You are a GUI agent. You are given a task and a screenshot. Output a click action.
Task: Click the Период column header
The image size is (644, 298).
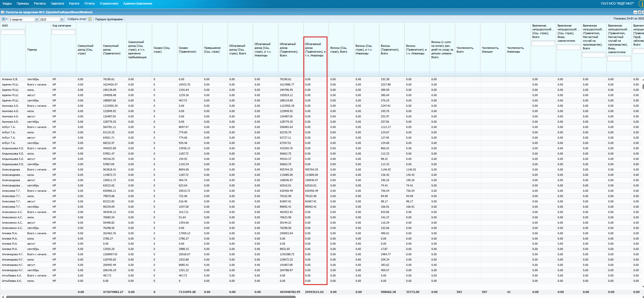point(32,50)
